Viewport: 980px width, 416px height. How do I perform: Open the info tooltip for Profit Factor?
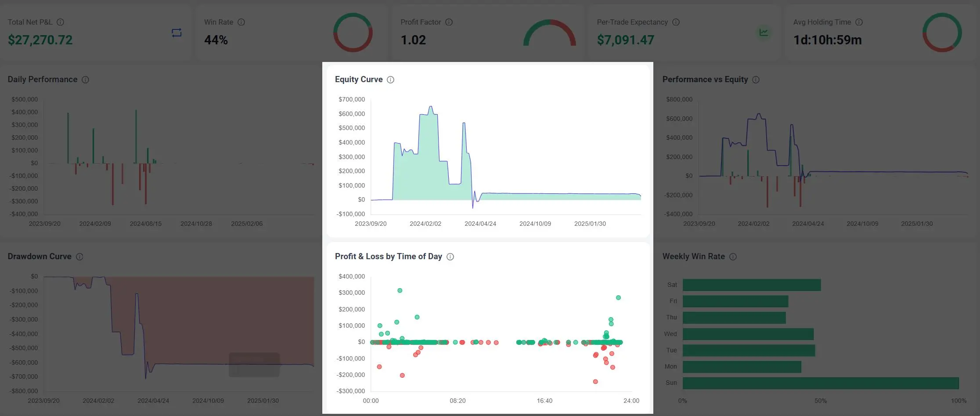coord(448,22)
